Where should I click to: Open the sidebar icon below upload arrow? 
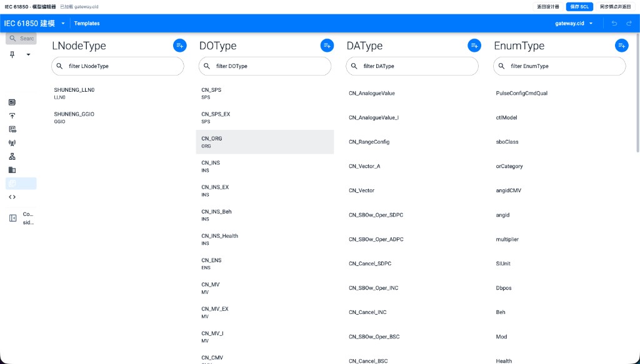12,129
